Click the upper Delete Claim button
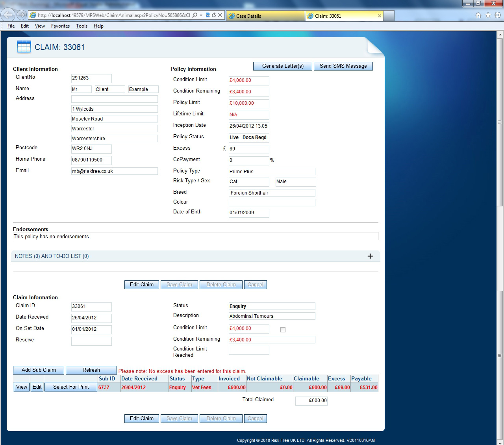Screen dimensions: 504x445 tap(221, 285)
